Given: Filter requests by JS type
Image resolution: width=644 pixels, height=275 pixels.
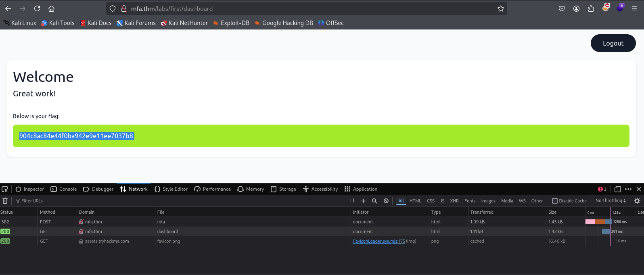Looking at the screenshot, I should coord(442,201).
